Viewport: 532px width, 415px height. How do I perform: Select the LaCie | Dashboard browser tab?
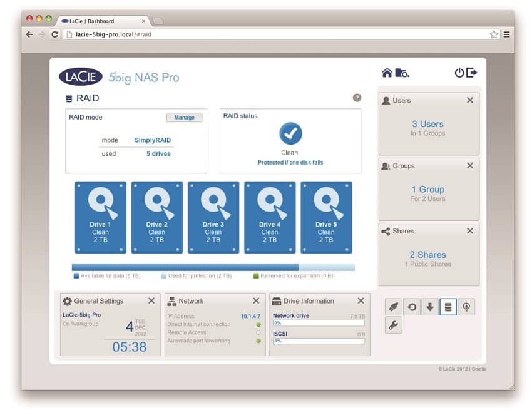103,21
